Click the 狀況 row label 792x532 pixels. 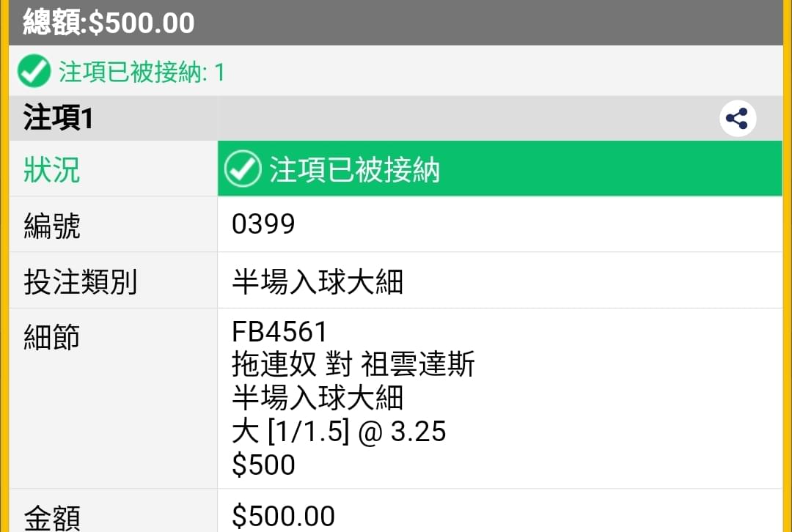tap(52, 169)
